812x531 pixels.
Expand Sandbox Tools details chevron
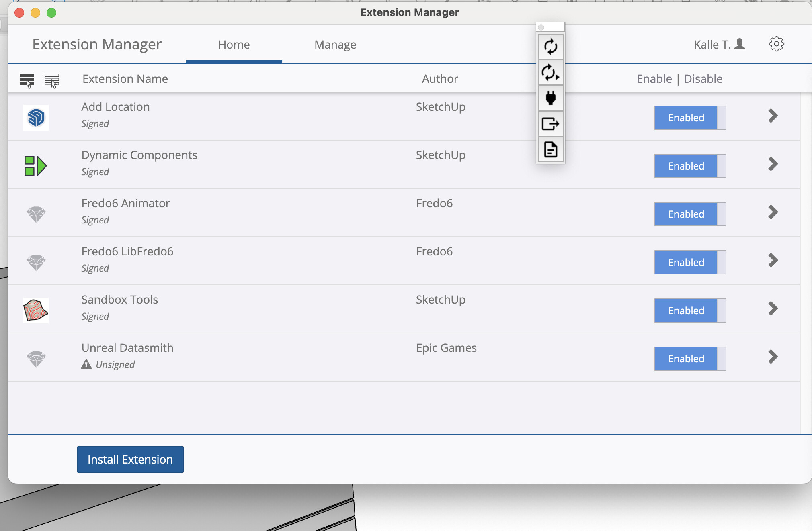tap(773, 308)
